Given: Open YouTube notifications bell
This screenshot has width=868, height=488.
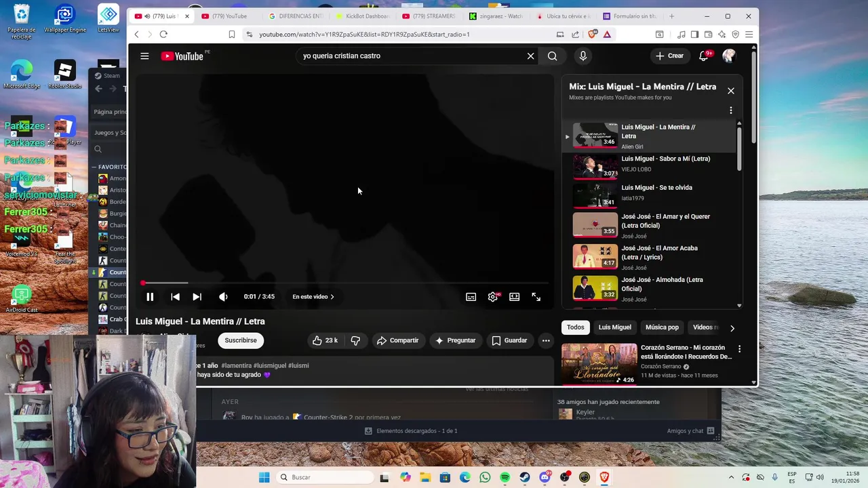Looking at the screenshot, I should (x=703, y=56).
